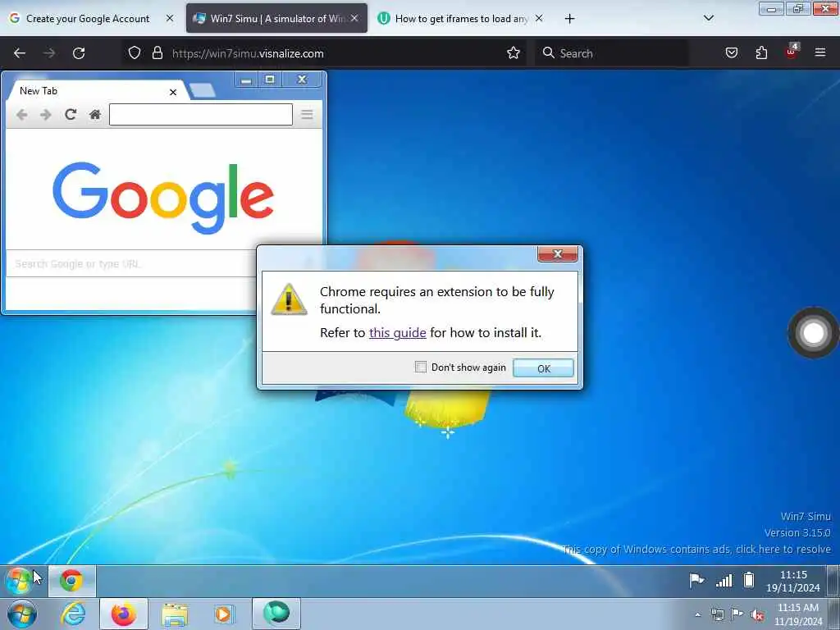Image resolution: width=840 pixels, height=630 pixels.
Task: Click the Google logo
Action: point(163,199)
